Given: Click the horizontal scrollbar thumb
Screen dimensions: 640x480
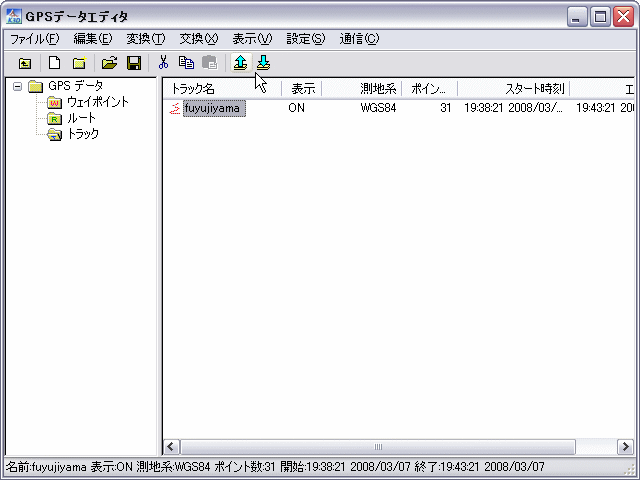Looking at the screenshot, I should [378, 447].
